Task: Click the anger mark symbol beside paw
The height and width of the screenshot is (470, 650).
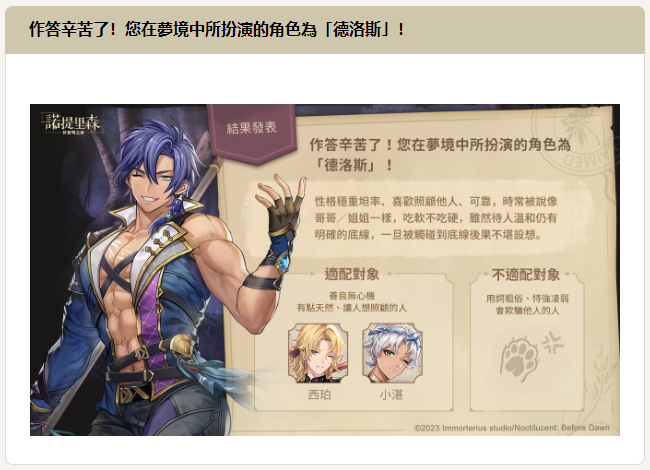Action: pyautogui.click(x=553, y=342)
